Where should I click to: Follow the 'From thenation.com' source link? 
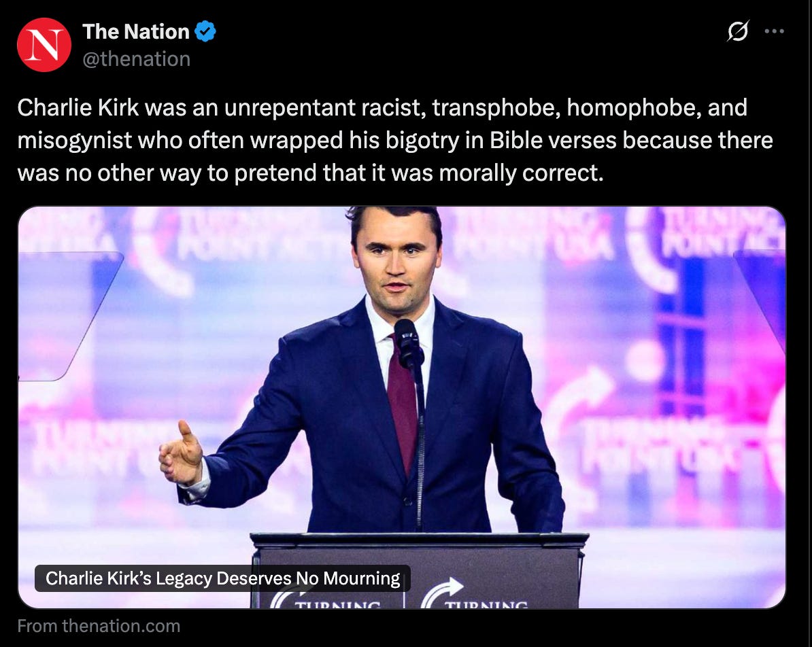coord(99,626)
